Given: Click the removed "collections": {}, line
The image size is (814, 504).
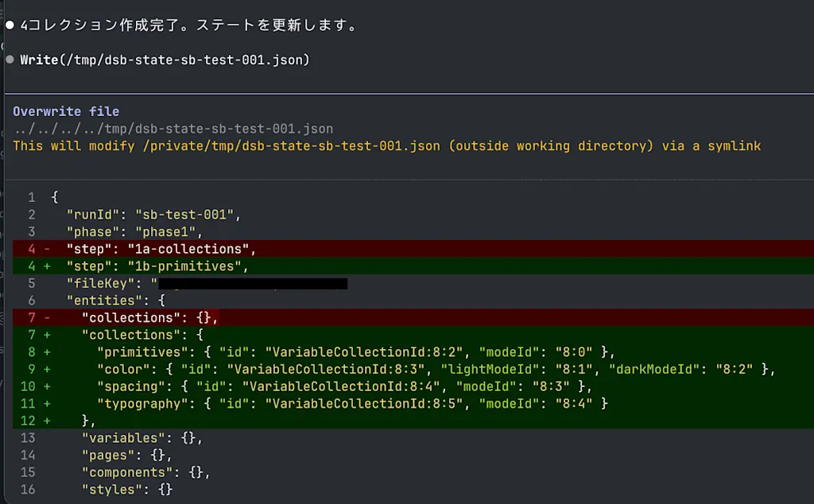Looking at the screenshot, I should click(x=413, y=317).
